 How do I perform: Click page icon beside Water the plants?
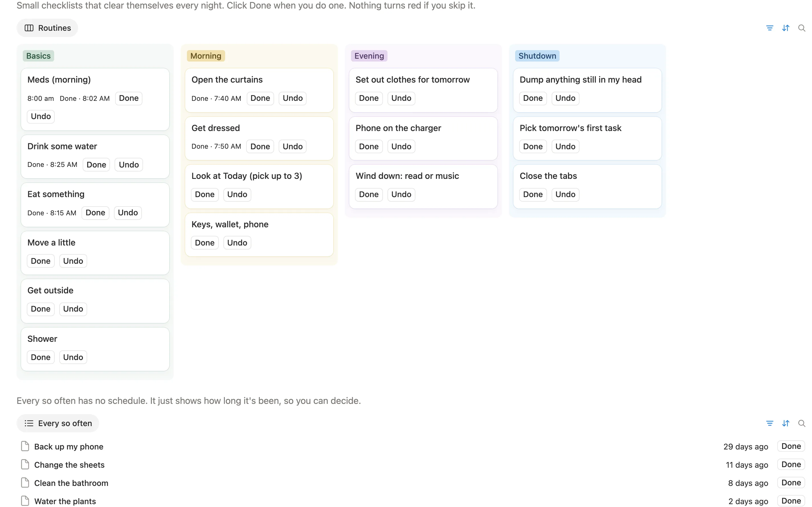25,501
